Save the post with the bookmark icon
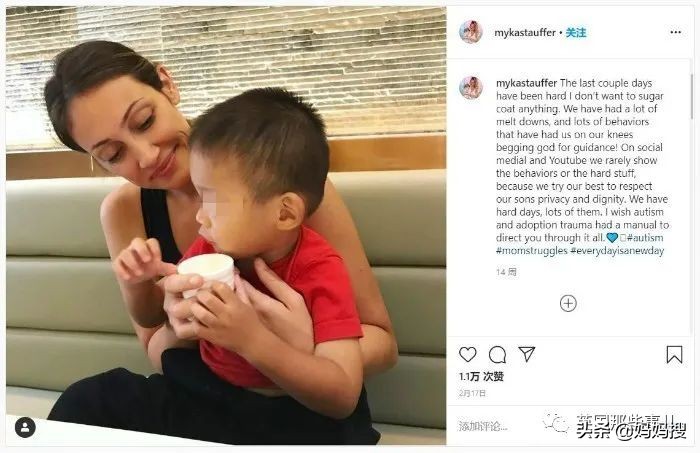 pos(674,355)
